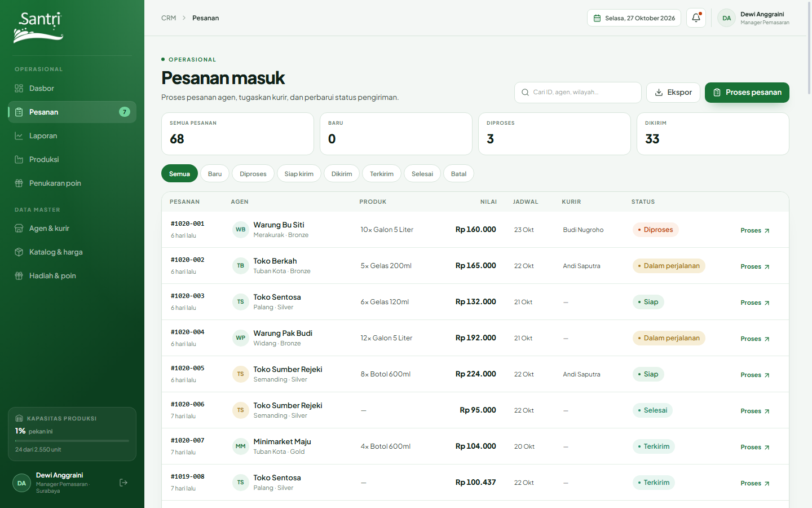Go to Laporan in sidebar
Image resolution: width=812 pixels, height=508 pixels.
[72, 136]
